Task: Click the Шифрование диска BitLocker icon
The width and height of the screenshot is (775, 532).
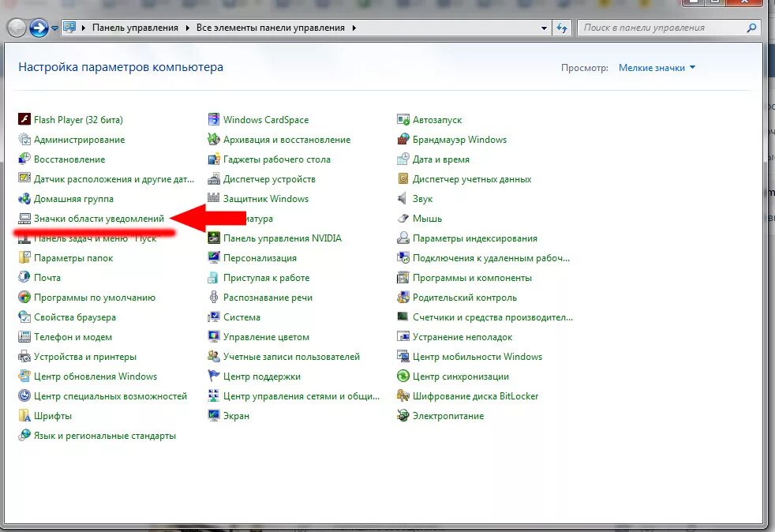Action: pos(403,396)
